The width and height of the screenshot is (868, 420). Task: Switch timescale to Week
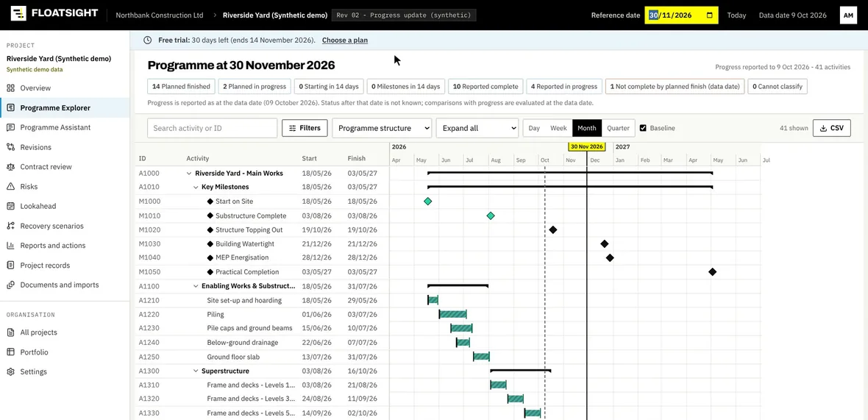point(558,128)
